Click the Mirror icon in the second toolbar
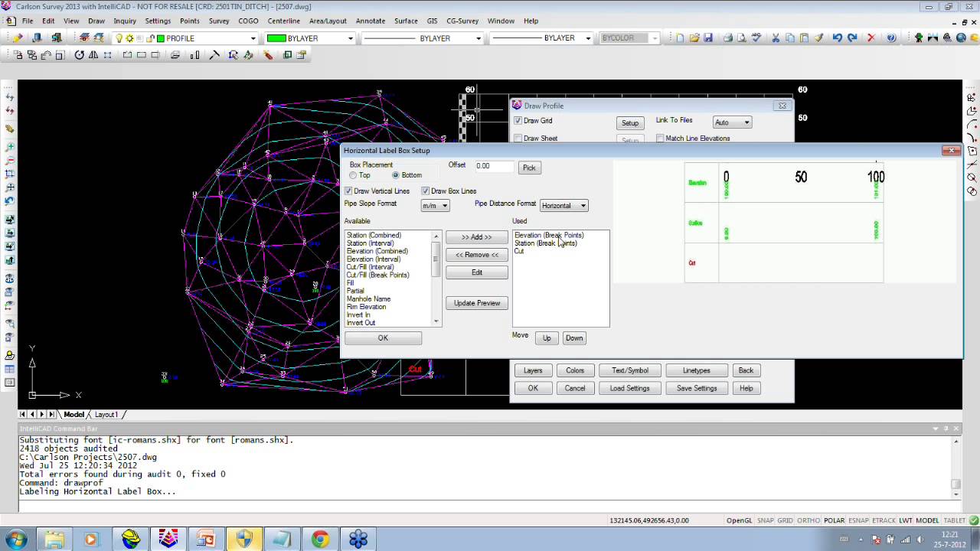The image size is (980, 551). [93, 55]
